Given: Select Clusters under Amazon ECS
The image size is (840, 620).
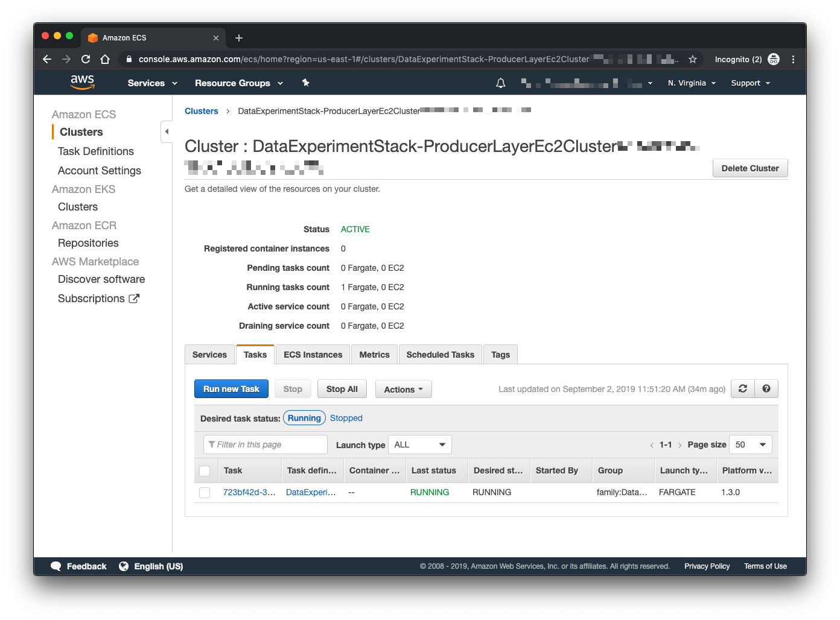Looking at the screenshot, I should point(81,132).
